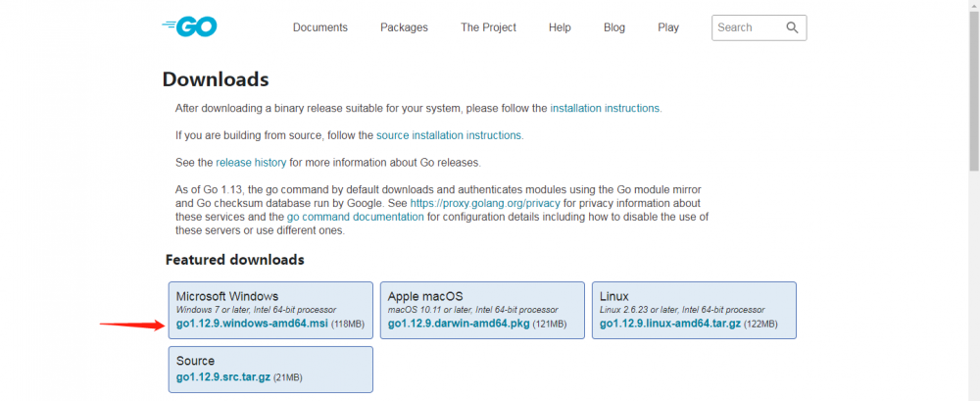
Task: Open the installation instructions link
Action: point(606,108)
